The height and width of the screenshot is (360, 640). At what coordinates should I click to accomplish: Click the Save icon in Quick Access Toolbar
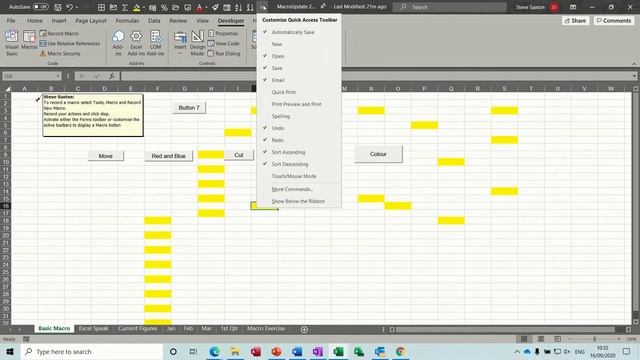[x=58, y=7]
